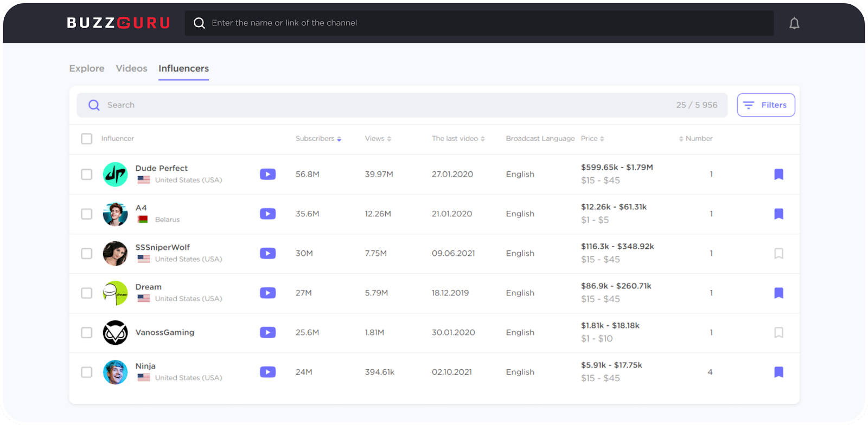Sort by the Price column header
This screenshot has width=868, height=425.
592,139
